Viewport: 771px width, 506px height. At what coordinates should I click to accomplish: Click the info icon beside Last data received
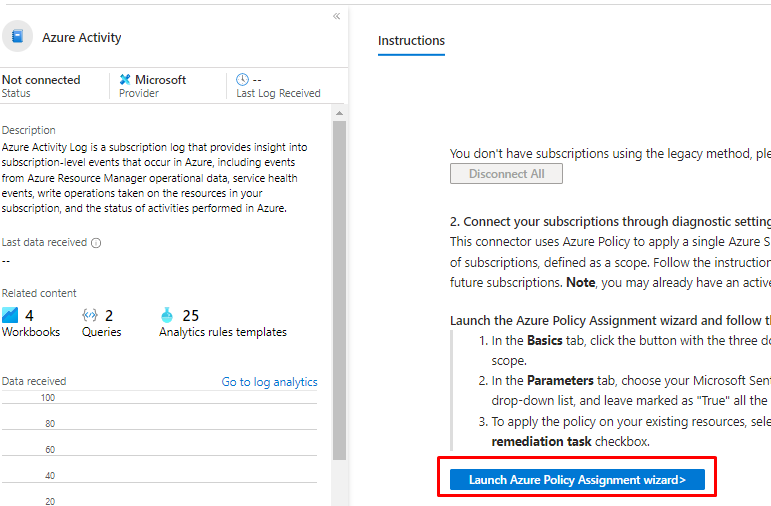tap(96, 242)
